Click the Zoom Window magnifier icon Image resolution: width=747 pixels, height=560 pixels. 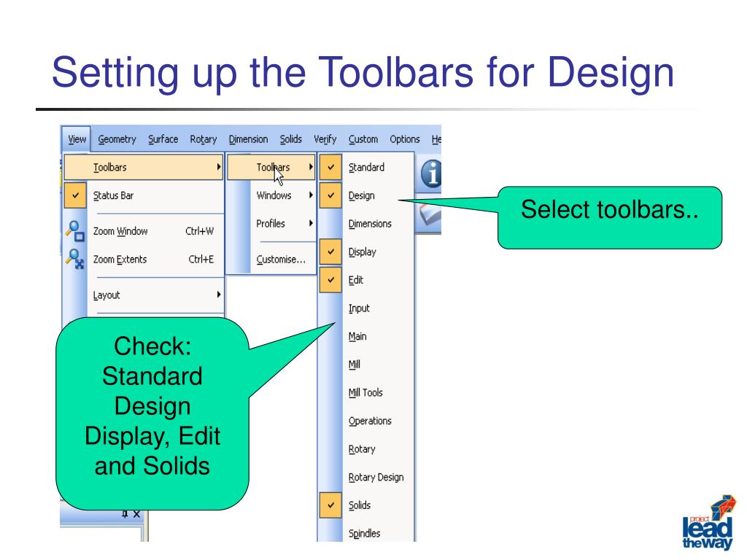(75, 231)
